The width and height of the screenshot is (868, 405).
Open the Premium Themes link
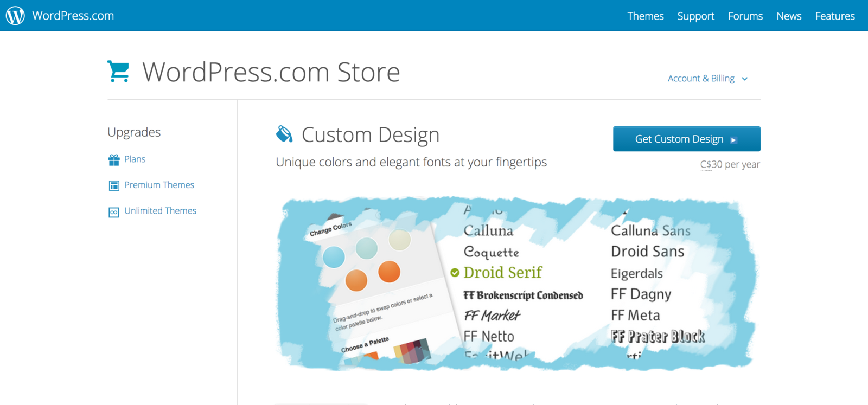(159, 185)
